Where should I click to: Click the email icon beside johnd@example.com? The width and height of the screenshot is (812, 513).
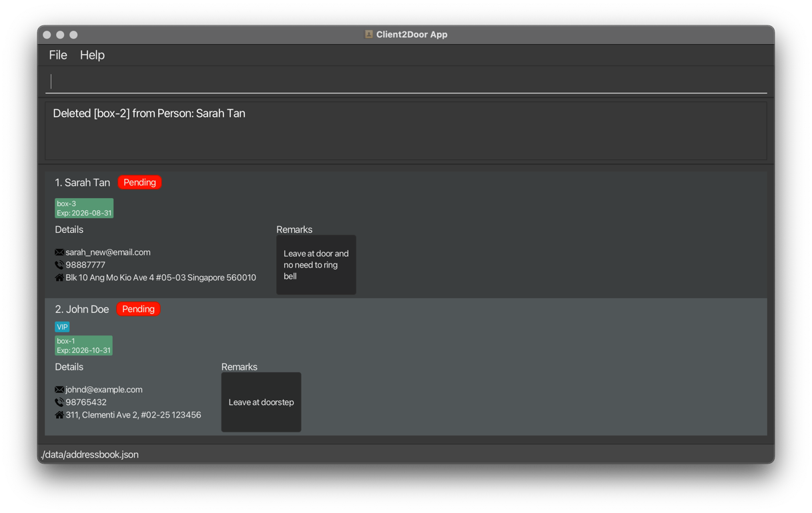(59, 390)
